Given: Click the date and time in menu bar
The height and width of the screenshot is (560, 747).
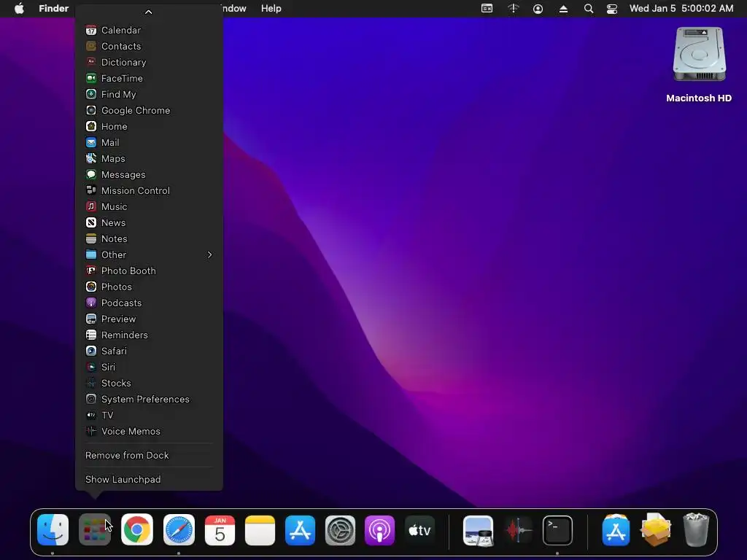Looking at the screenshot, I should click(681, 9).
